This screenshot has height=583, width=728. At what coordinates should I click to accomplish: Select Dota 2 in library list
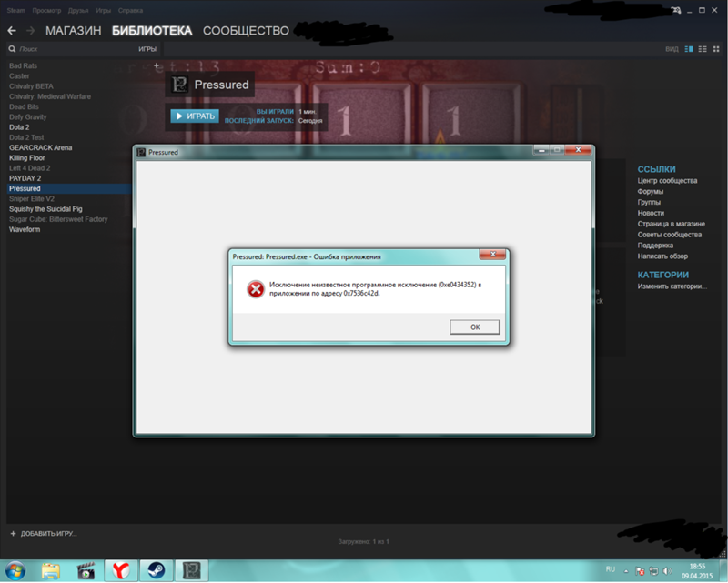(19, 127)
